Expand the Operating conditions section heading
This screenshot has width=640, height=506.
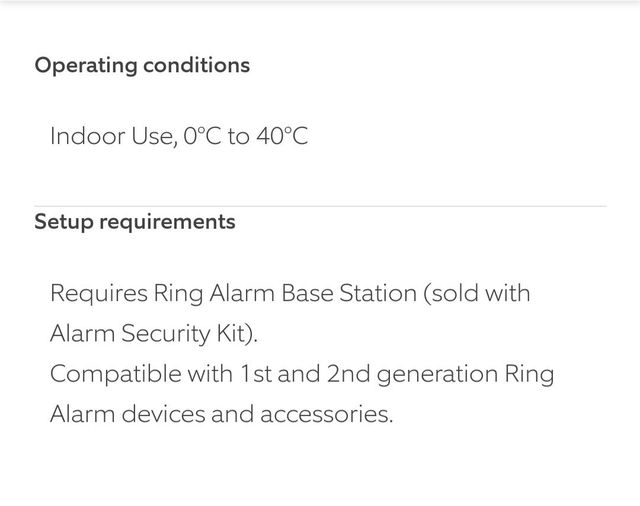[142, 66]
